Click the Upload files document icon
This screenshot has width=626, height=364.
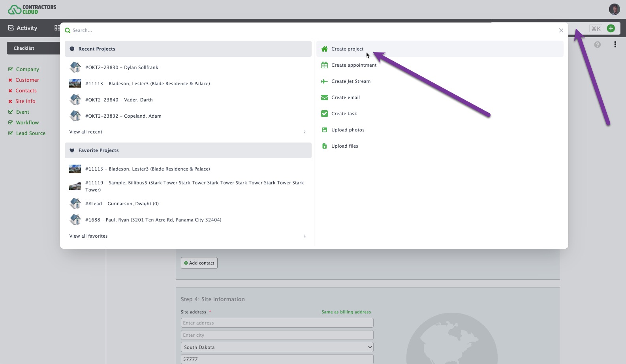tap(324, 146)
